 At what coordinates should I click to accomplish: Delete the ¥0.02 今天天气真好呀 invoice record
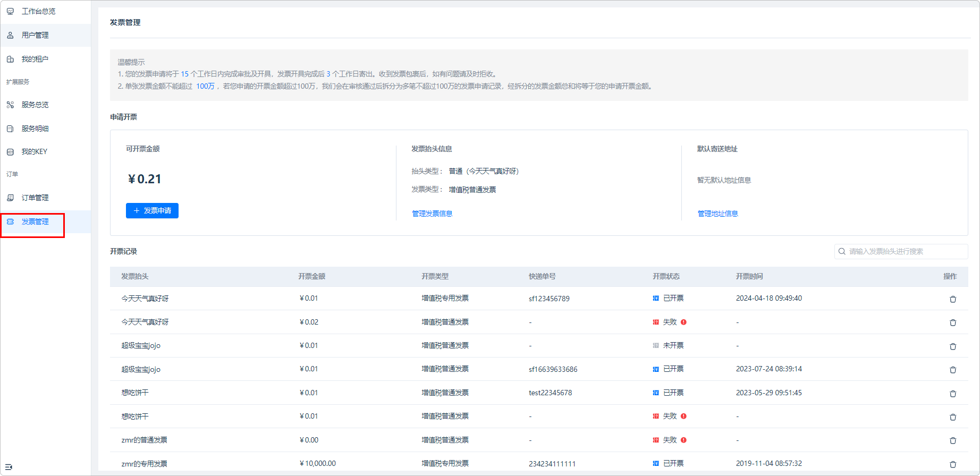coord(953,322)
